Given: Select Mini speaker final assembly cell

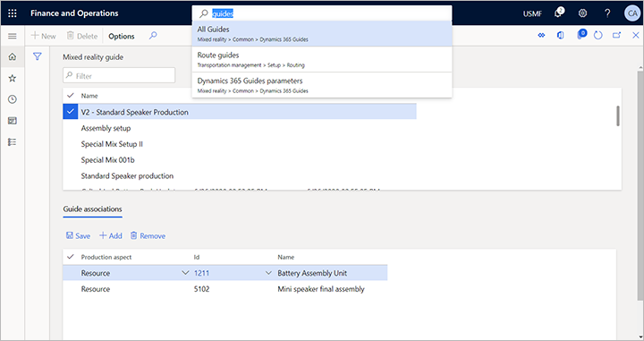Looking at the screenshot, I should pos(321,289).
